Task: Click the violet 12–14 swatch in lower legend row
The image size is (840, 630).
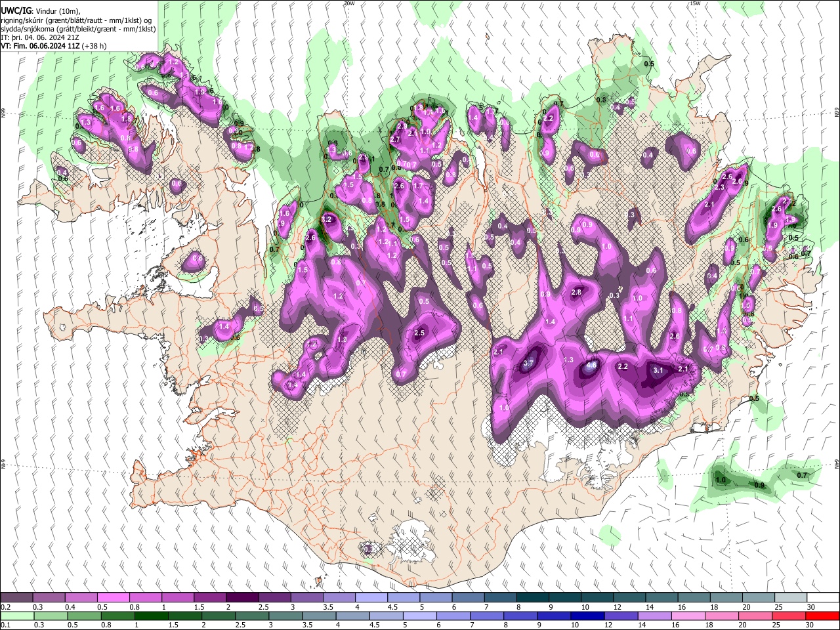Action: click(x=621, y=616)
